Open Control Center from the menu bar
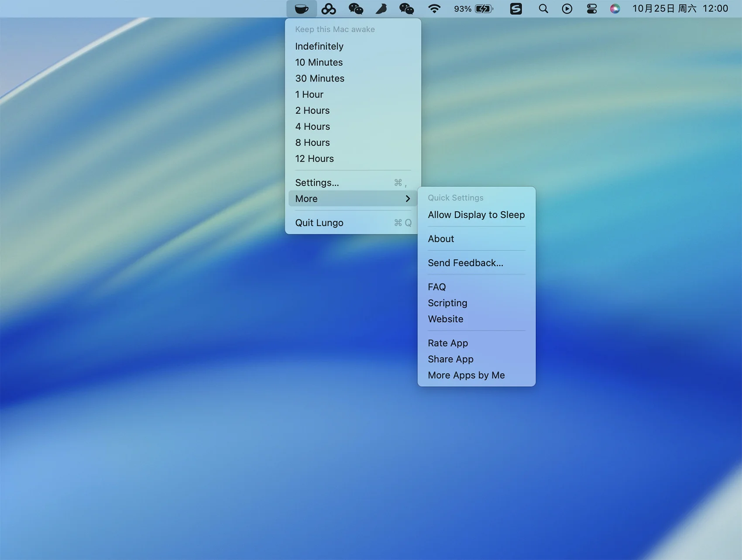The image size is (742, 560). click(x=591, y=9)
